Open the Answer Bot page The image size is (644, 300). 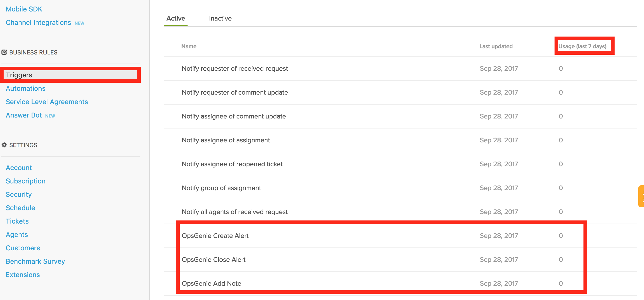(24, 115)
